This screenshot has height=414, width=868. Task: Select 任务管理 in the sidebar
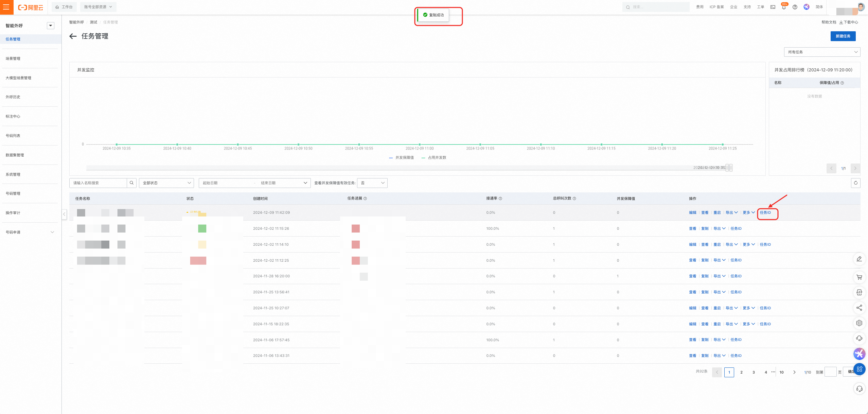click(x=31, y=39)
